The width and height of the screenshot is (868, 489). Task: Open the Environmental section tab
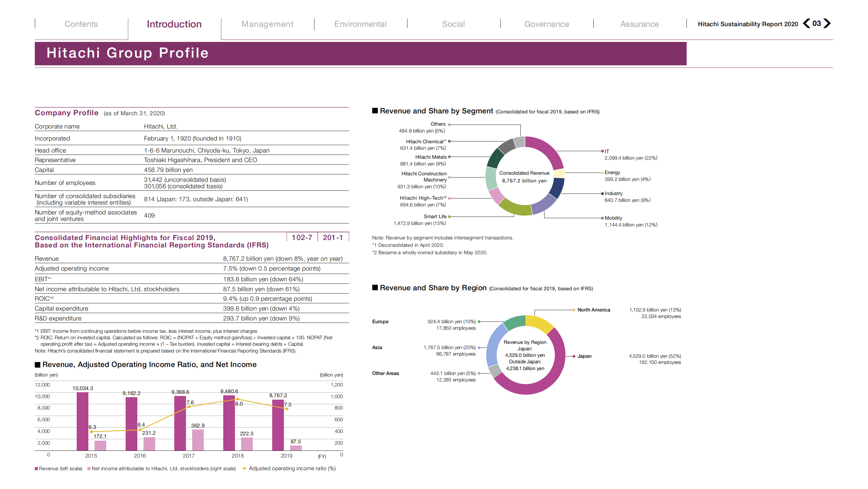360,24
